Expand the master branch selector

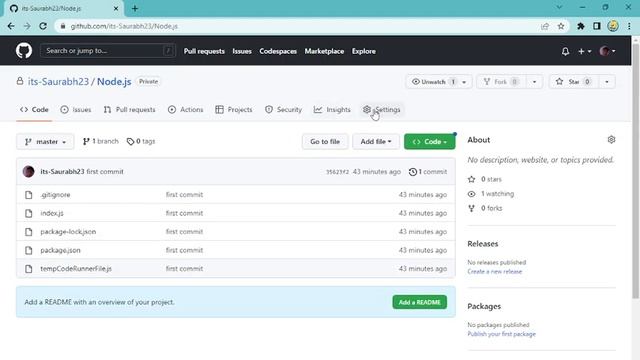pos(45,142)
